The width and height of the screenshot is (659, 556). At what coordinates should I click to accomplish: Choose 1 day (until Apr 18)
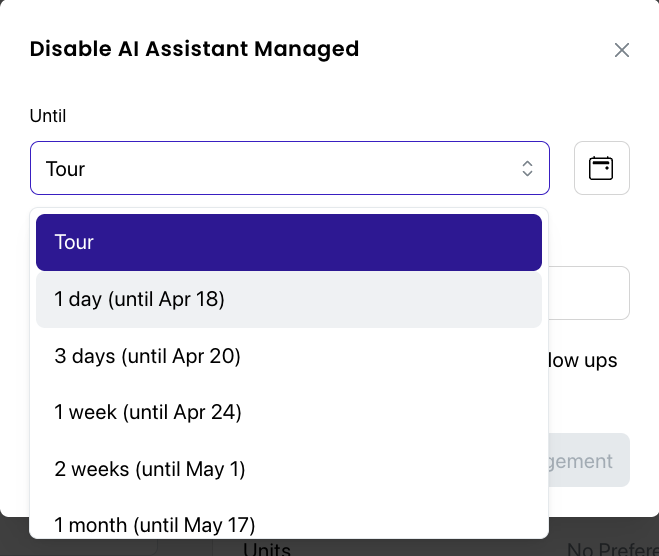tap(289, 299)
